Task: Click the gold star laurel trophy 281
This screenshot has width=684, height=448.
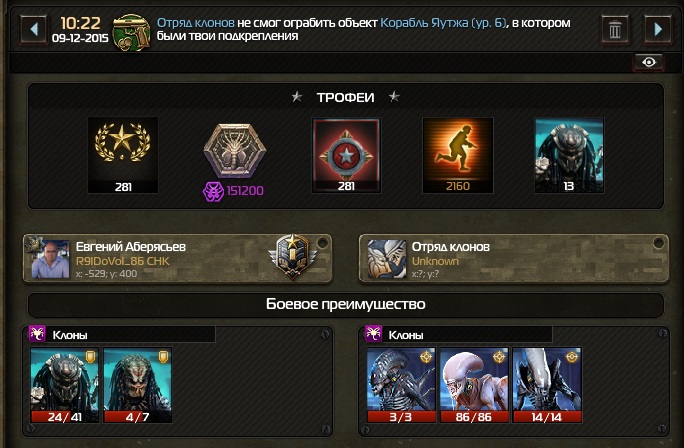Action: click(x=123, y=155)
